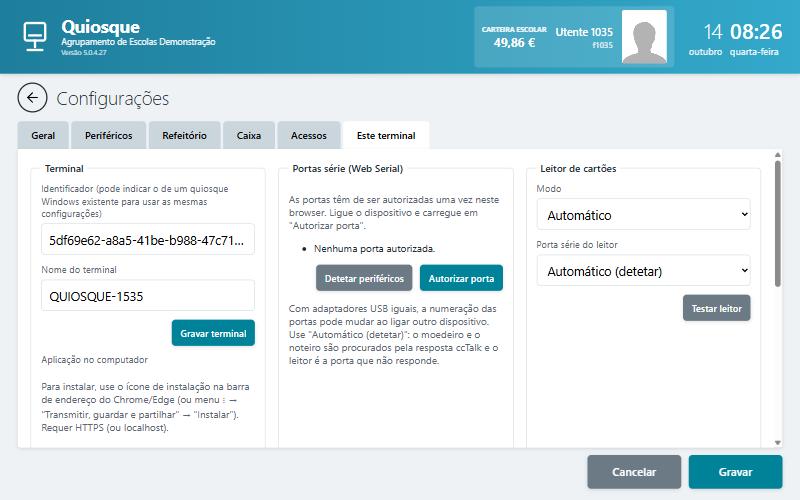Click the scrollbar down arrow
This screenshot has height=500, width=800.
(778, 443)
